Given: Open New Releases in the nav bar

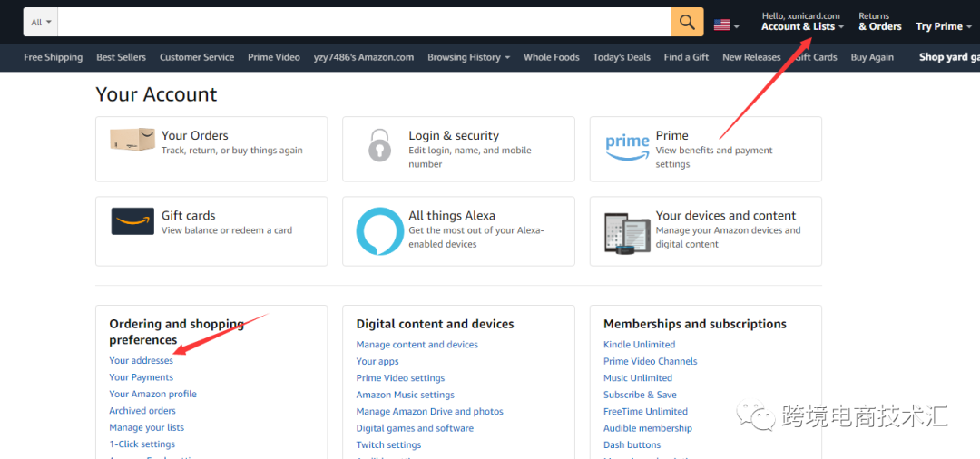Looking at the screenshot, I should [x=751, y=57].
